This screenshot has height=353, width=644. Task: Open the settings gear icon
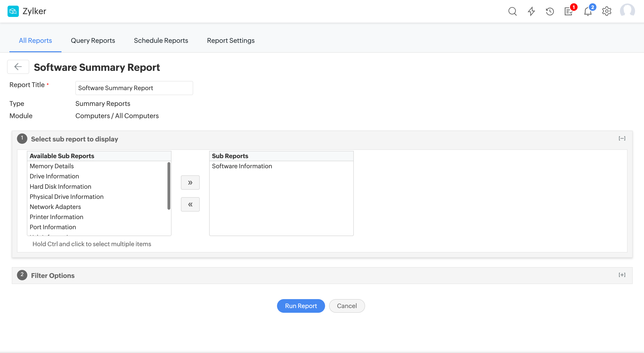607,12
